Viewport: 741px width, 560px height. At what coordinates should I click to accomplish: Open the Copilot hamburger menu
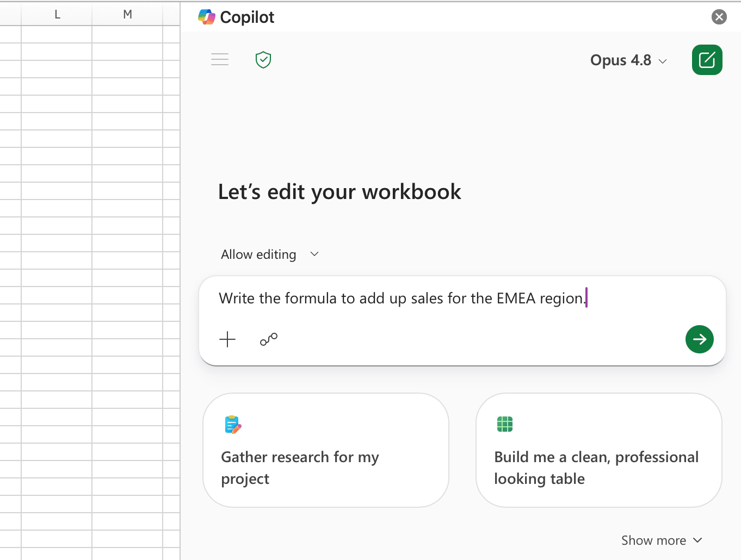(x=220, y=59)
